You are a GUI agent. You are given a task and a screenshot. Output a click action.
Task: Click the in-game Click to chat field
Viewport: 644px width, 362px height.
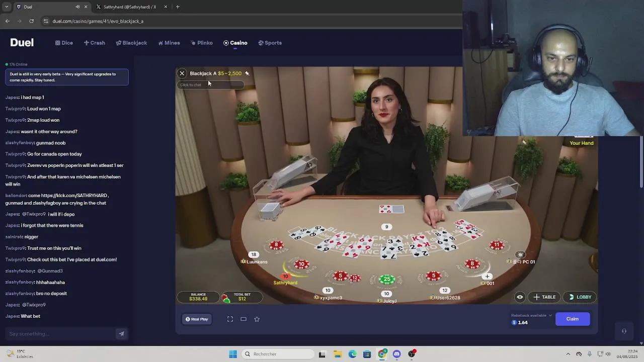[211, 85]
